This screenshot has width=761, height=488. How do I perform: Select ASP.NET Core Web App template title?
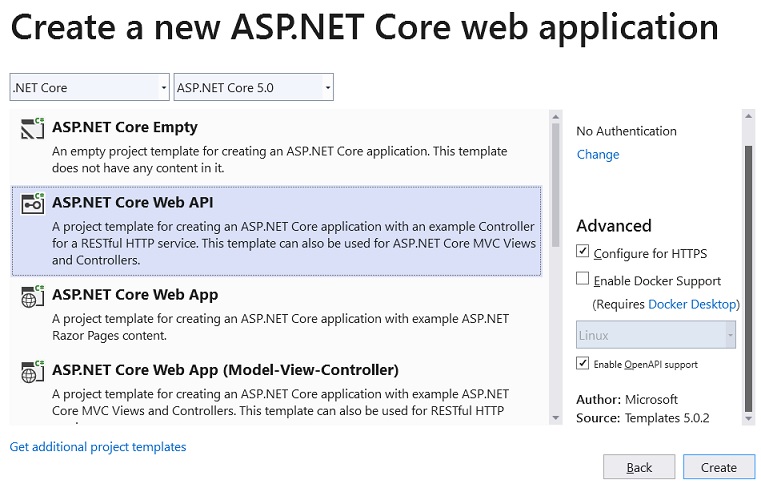[x=135, y=295]
